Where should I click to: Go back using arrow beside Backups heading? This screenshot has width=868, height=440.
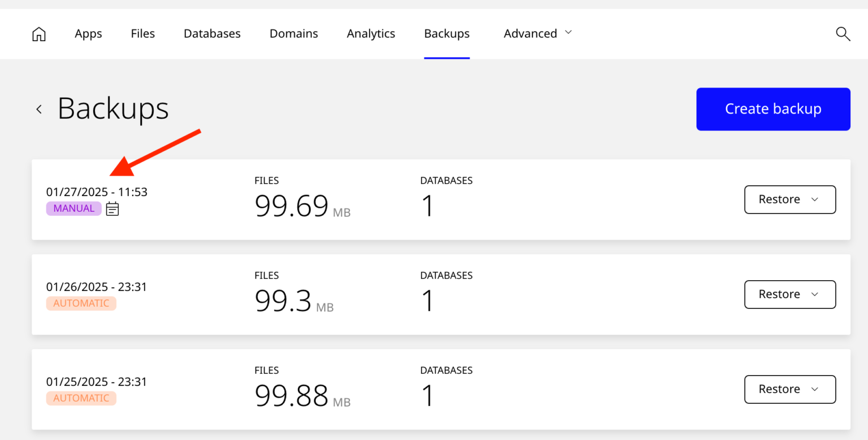click(39, 109)
